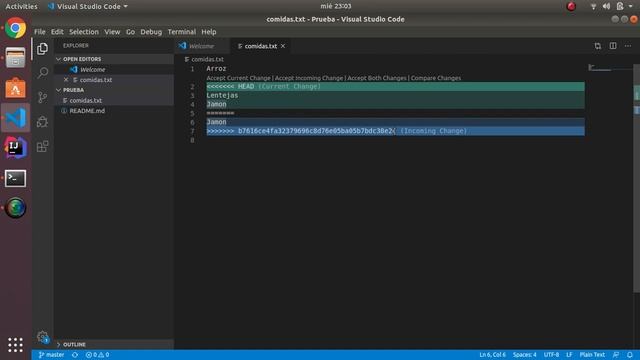Open the Extensions view
640x360 pixels.
tap(42, 146)
